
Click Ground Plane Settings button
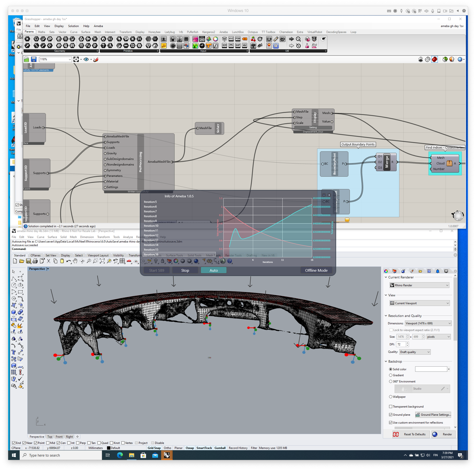pos(433,414)
